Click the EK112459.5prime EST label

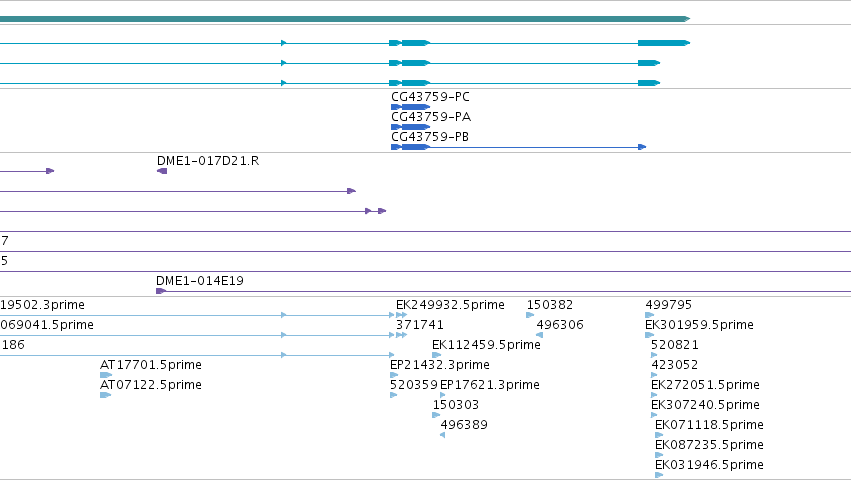486,345
